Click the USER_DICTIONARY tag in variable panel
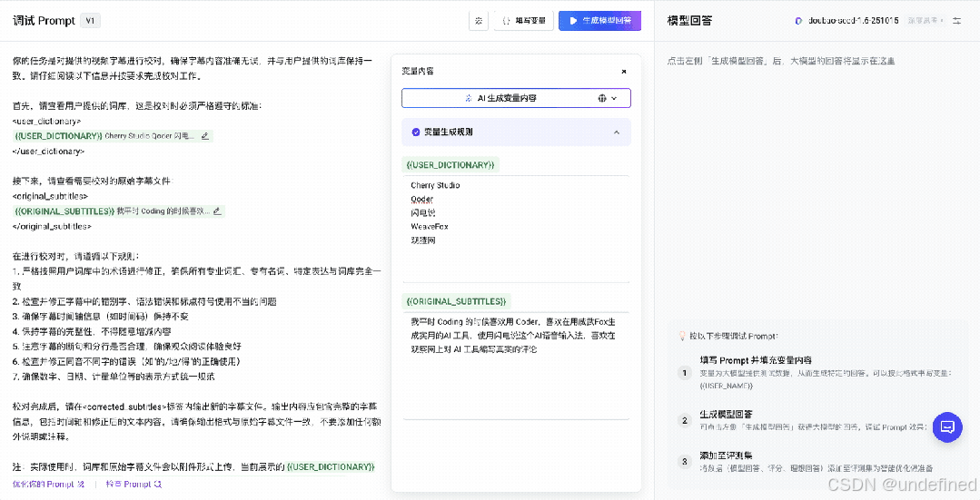 pos(450,165)
